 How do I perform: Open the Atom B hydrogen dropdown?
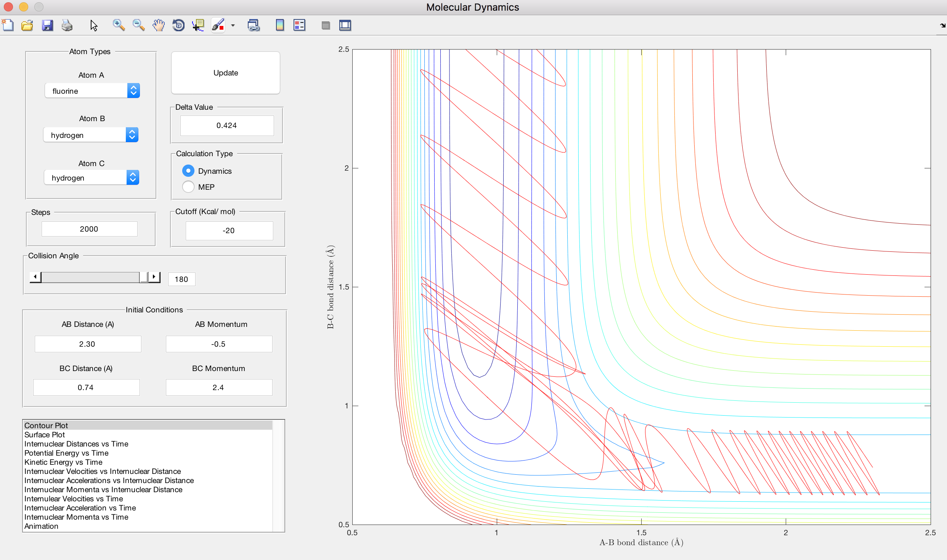point(91,135)
